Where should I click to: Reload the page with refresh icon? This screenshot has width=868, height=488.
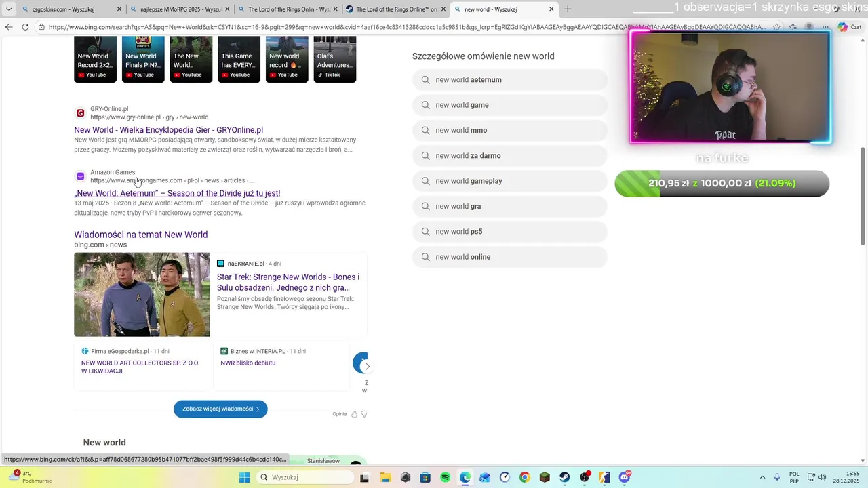pos(25,27)
